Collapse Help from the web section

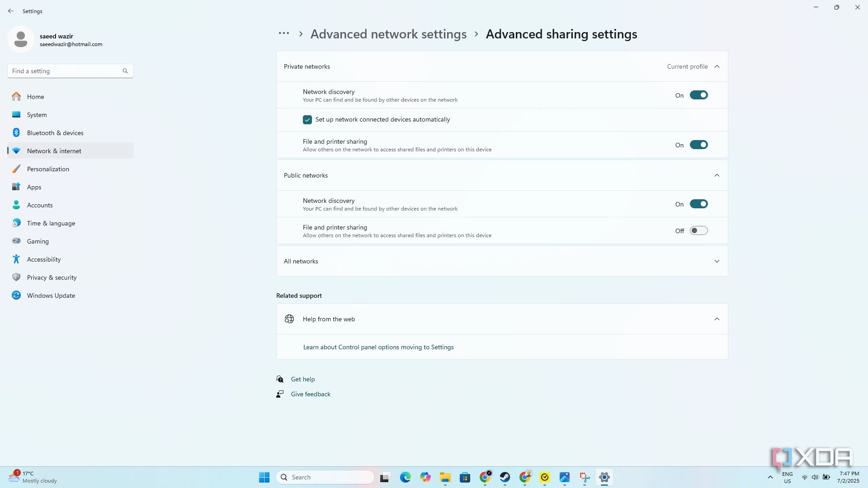coord(717,319)
